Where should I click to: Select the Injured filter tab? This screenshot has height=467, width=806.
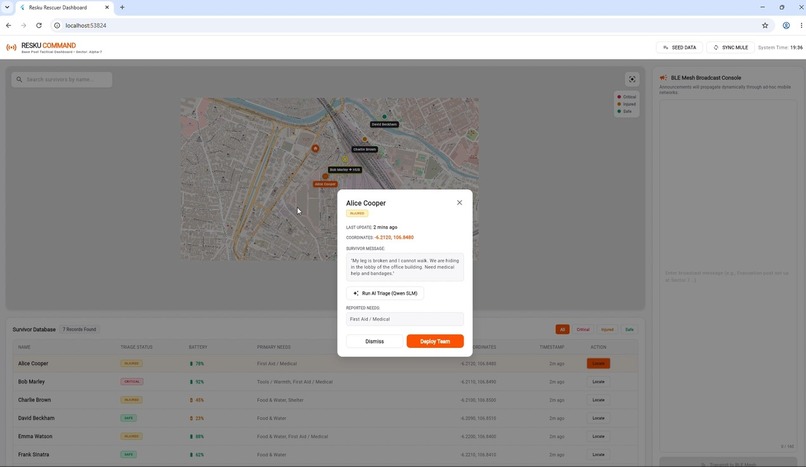pos(607,329)
